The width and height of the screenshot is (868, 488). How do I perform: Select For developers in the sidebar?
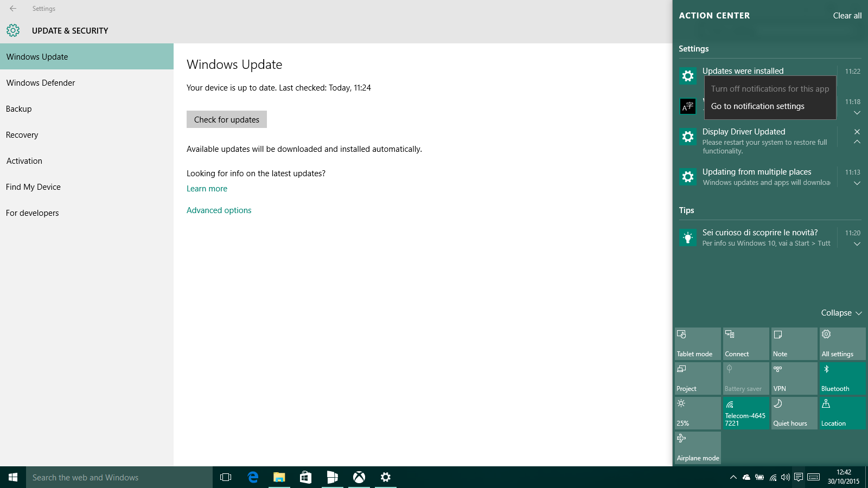(87, 213)
